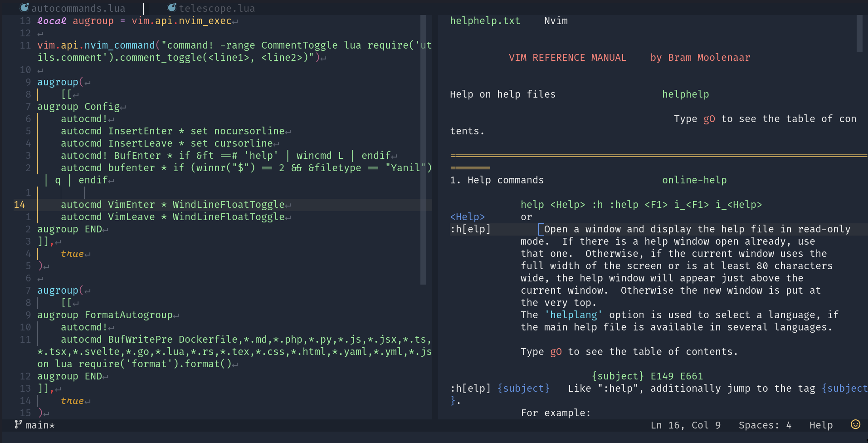Click the :h[elp] command next to 'Open a window'

[470, 229]
